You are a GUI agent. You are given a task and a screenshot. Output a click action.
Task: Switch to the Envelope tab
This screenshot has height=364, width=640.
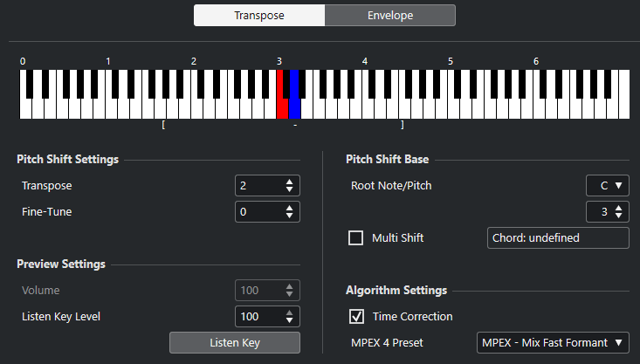click(x=389, y=15)
